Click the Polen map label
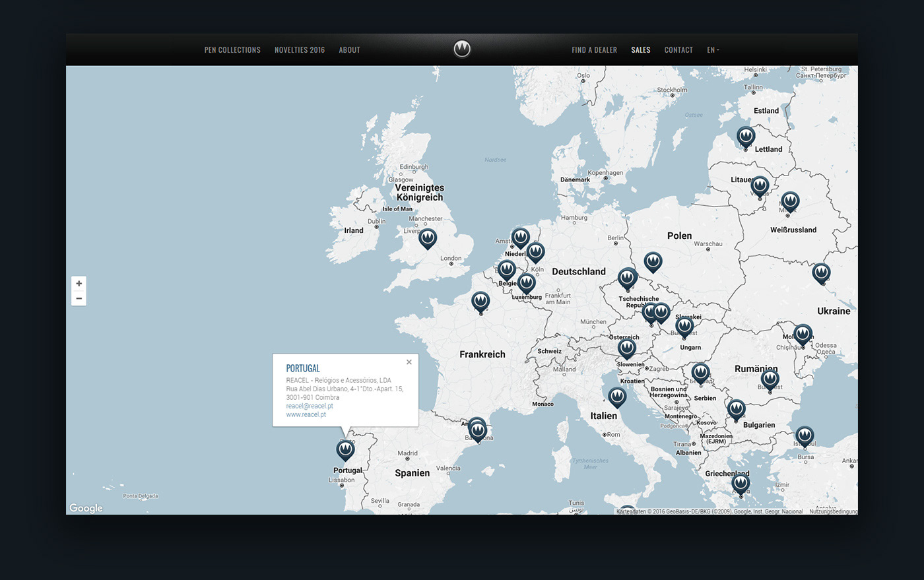Viewport: 924px width, 580px height. (x=679, y=236)
